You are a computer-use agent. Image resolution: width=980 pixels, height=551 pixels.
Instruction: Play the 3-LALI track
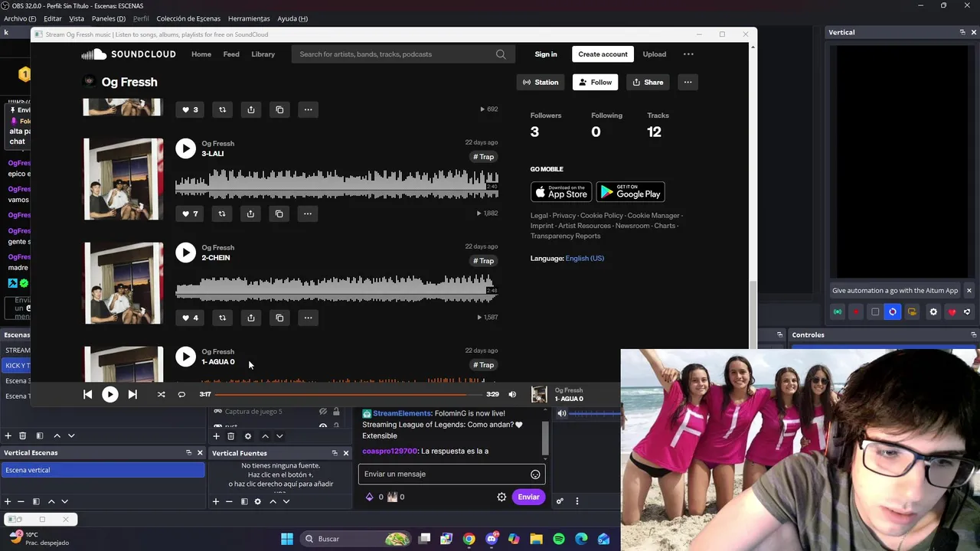(185, 148)
